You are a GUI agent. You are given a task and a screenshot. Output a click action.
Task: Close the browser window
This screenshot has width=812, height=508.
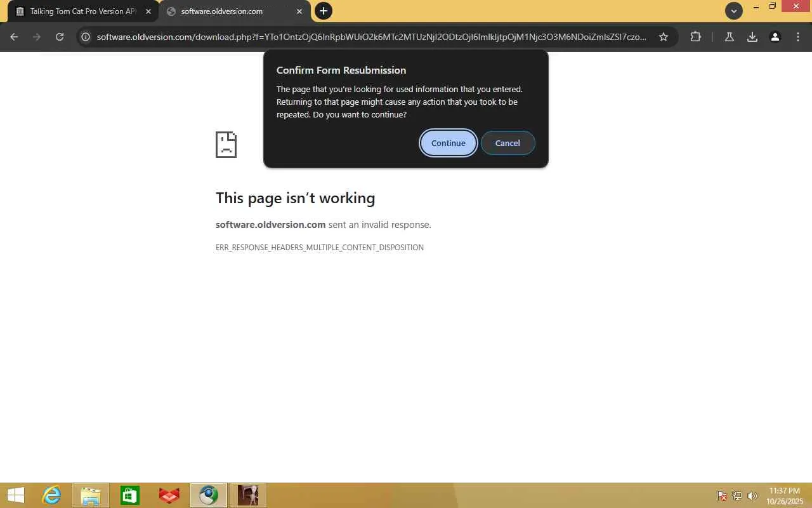(x=796, y=6)
